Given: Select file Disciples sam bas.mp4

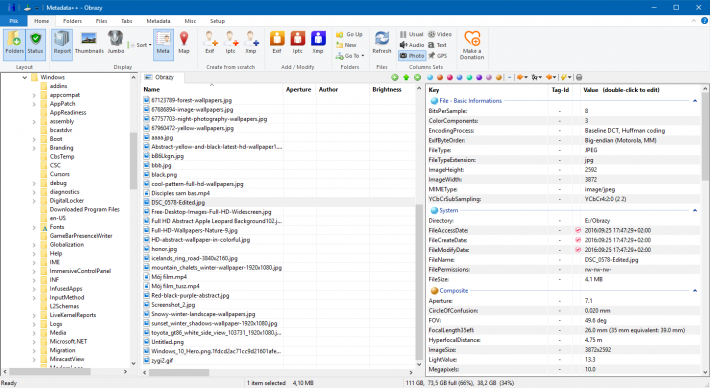Looking at the screenshot, I should pyautogui.click(x=180, y=193).
